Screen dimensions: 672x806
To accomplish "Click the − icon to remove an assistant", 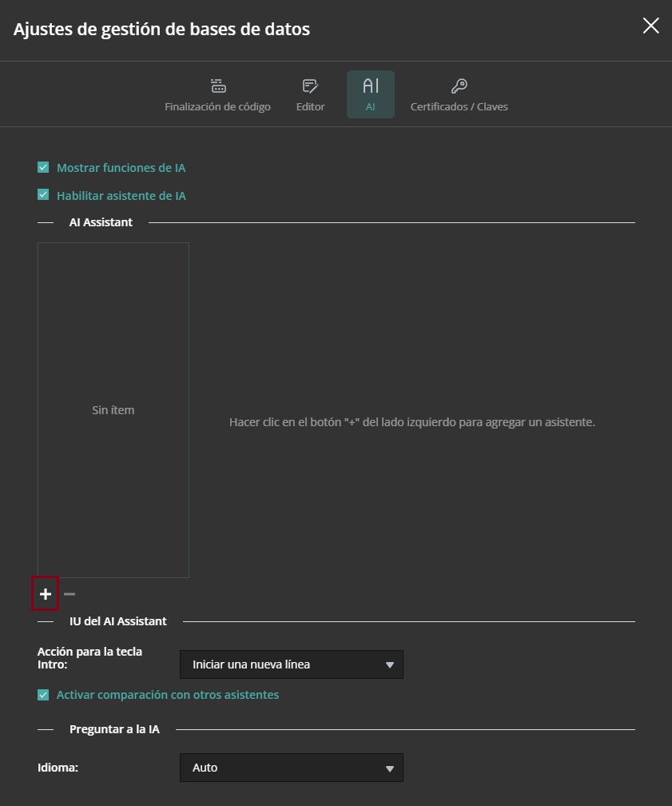I will point(69,594).
